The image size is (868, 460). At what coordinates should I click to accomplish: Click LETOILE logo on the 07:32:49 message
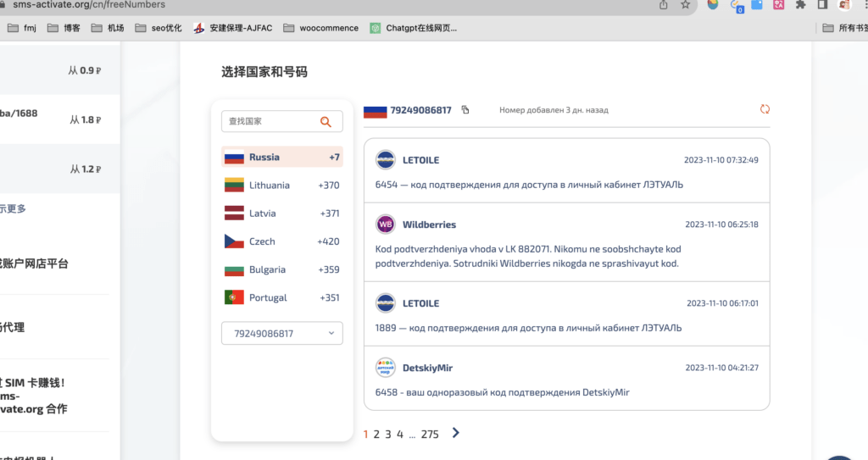point(386,160)
